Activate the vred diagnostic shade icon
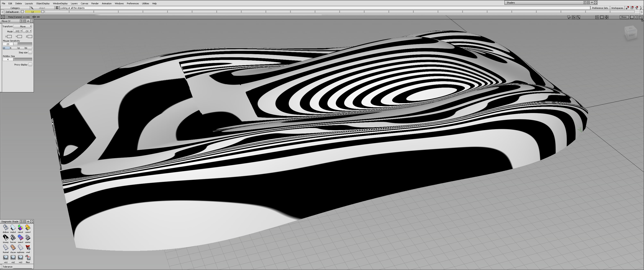 coord(28,247)
